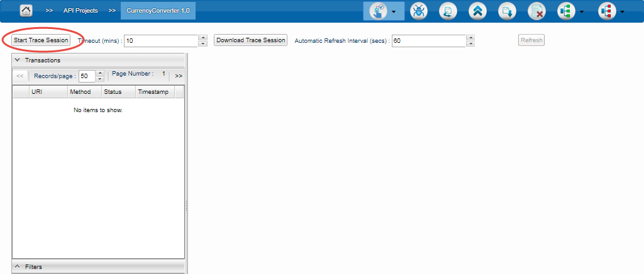Screen dimensions: 644x274
Task: Click the bug debug icon
Action: 418,11
